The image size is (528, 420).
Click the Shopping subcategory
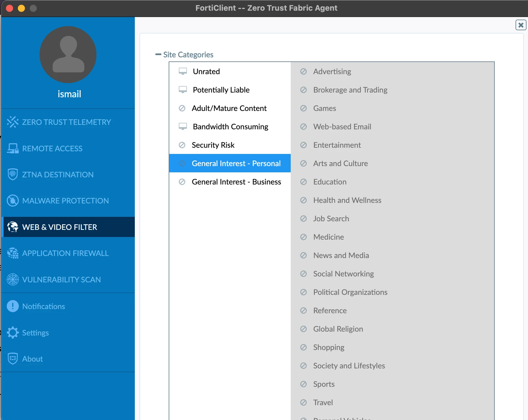click(x=329, y=347)
